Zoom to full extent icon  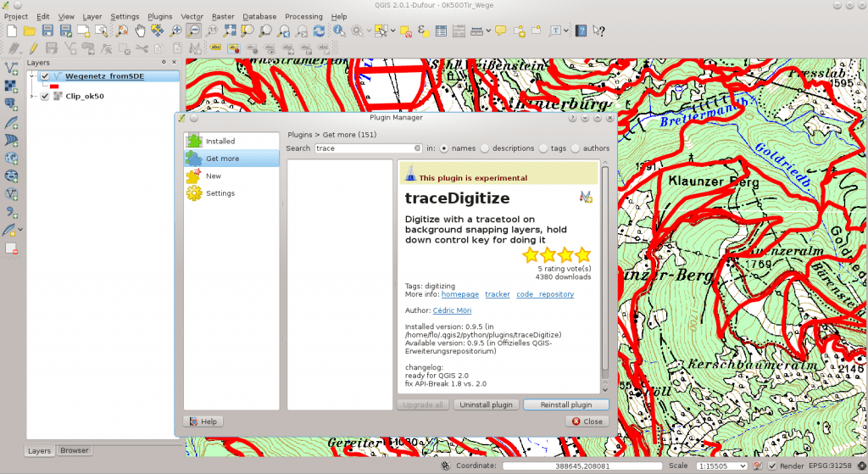(x=229, y=31)
